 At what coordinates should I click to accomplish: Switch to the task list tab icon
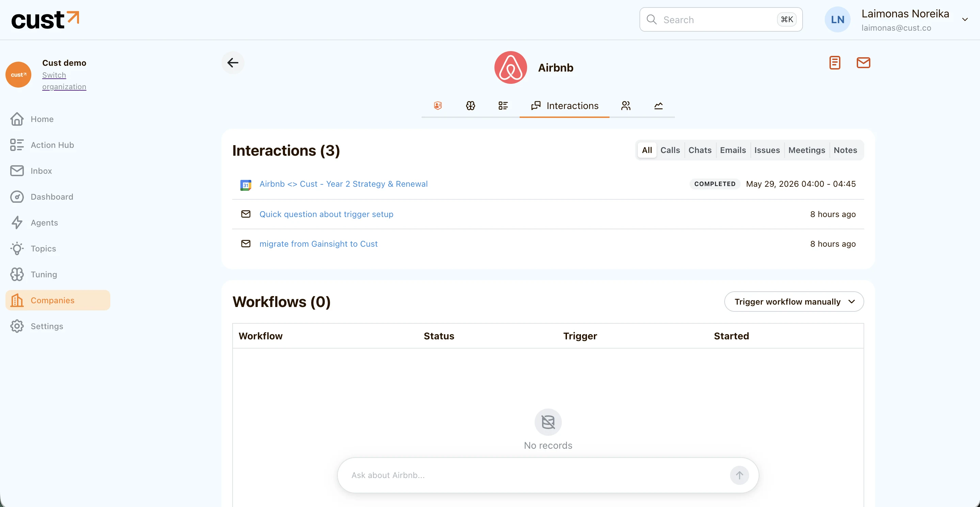[503, 105]
